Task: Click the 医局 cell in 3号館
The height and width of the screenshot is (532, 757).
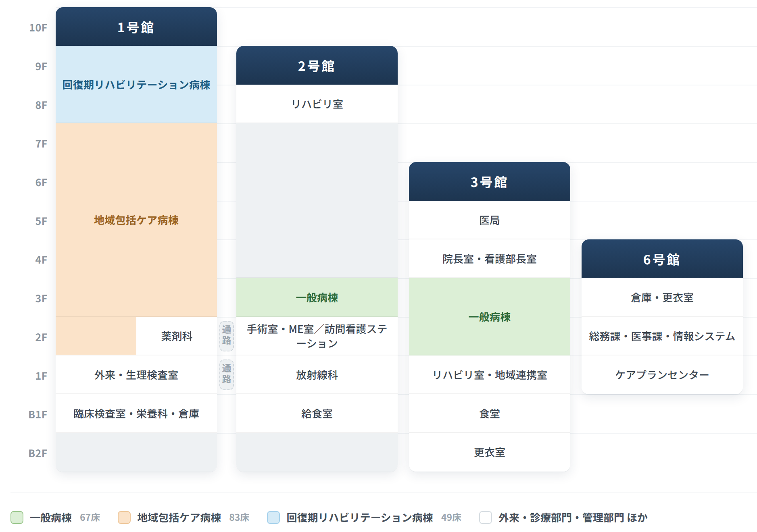Action: click(x=490, y=220)
